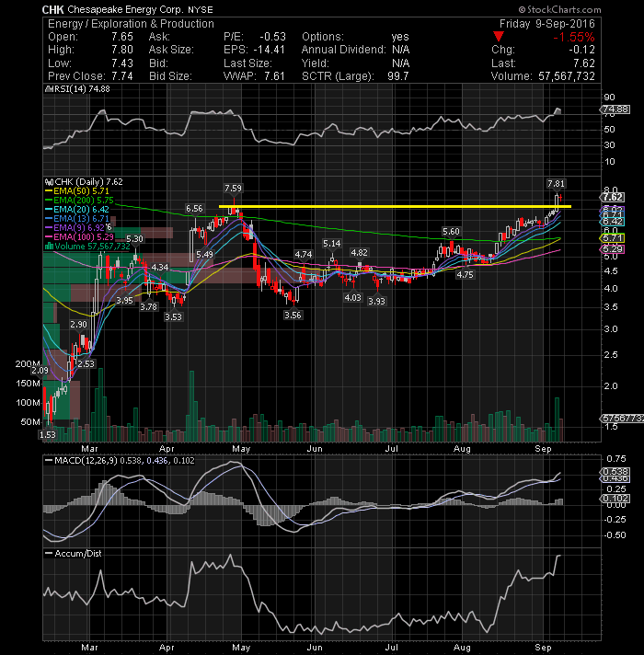Click the High value 7.80

coord(122,50)
